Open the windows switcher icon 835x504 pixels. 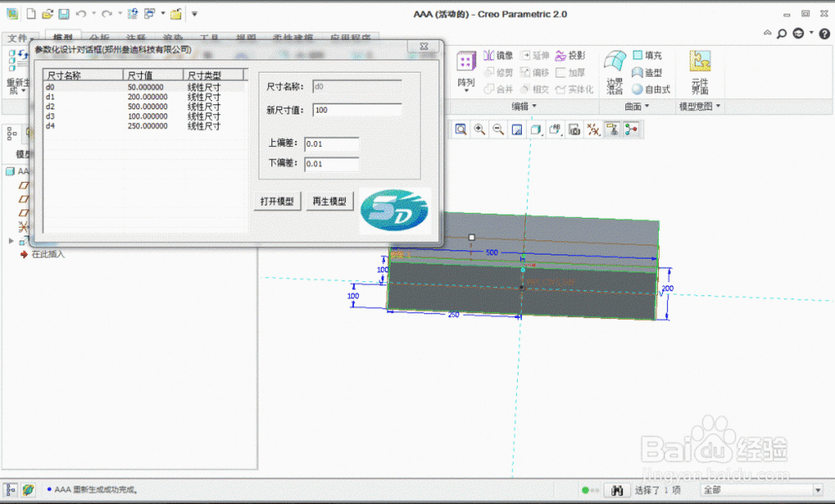click(x=150, y=14)
